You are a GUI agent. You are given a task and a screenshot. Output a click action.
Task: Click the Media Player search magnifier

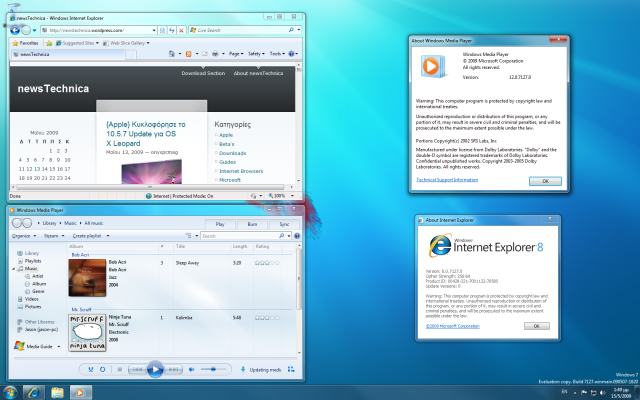281,236
